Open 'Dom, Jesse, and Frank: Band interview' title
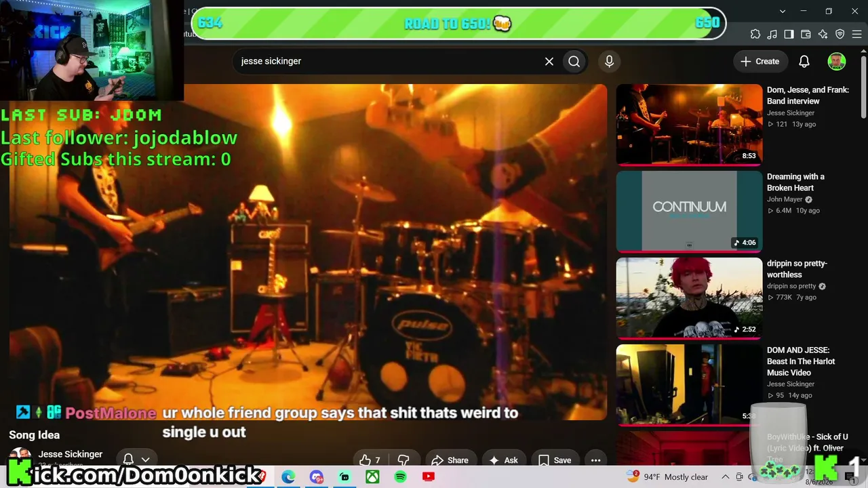 [808, 96]
